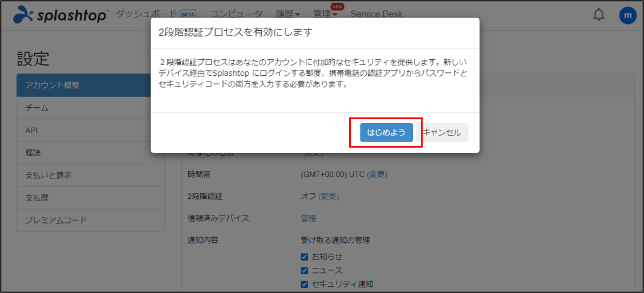Click the Splashtop logo
644x293 pixels.
pyautogui.click(x=60, y=15)
